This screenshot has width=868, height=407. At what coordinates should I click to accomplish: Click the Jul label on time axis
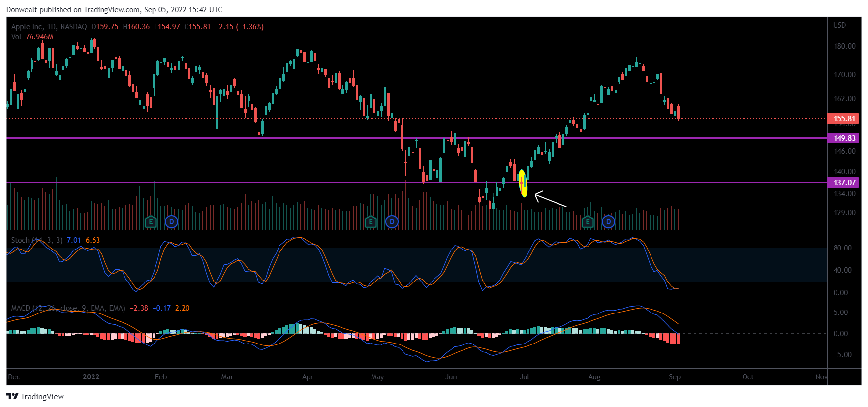point(525,377)
